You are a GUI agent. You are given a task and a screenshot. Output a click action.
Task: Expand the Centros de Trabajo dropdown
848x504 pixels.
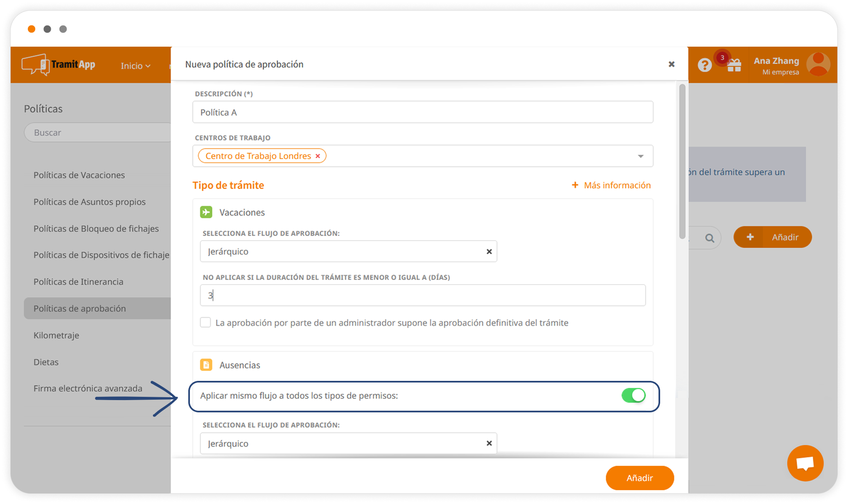pos(641,156)
